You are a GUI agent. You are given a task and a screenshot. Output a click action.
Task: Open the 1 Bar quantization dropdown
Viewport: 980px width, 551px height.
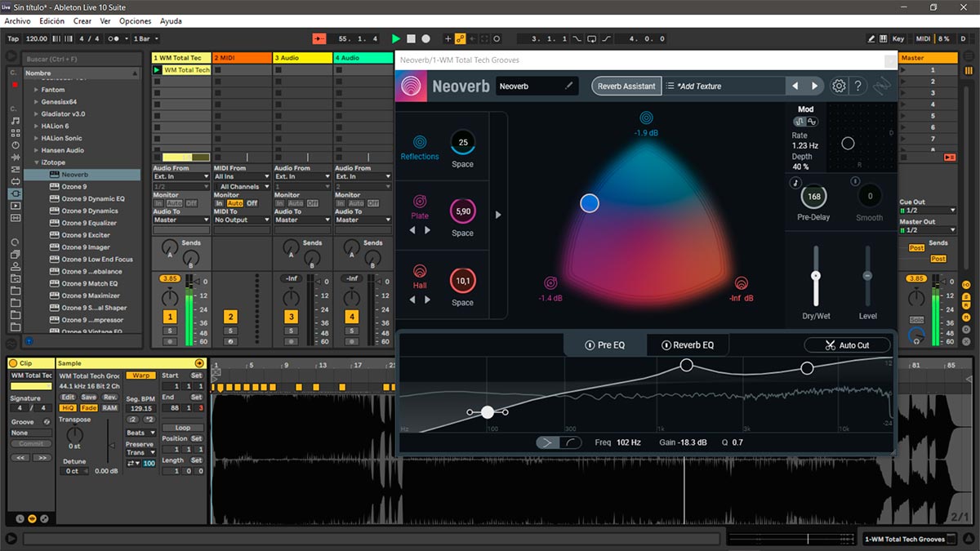click(x=145, y=38)
